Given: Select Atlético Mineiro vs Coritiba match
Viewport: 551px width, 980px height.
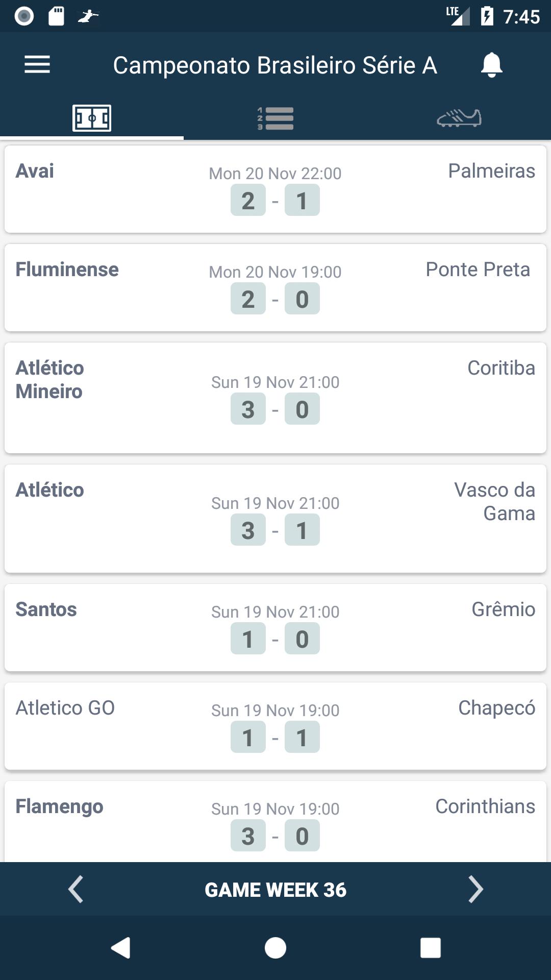Looking at the screenshot, I should pyautogui.click(x=275, y=398).
